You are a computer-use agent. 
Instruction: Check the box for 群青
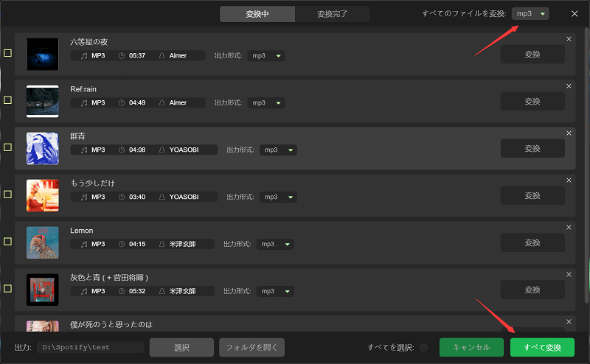pyautogui.click(x=7, y=147)
